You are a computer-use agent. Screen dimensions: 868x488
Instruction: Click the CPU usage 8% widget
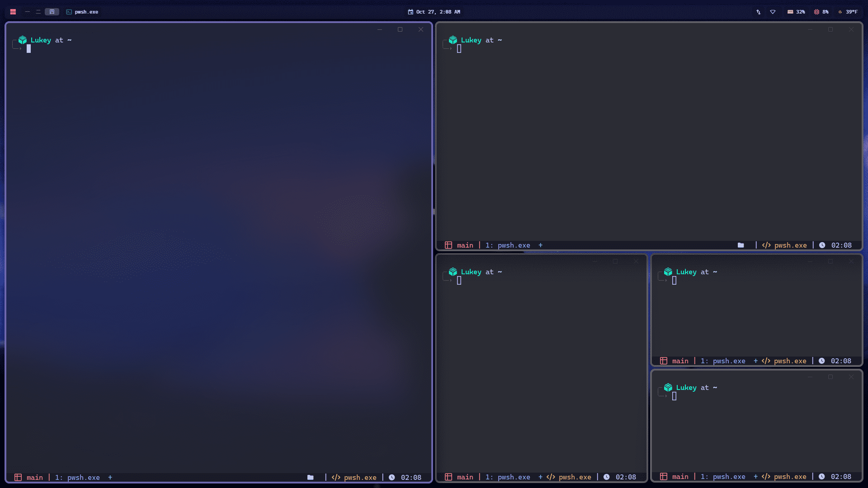pyautogui.click(x=821, y=12)
